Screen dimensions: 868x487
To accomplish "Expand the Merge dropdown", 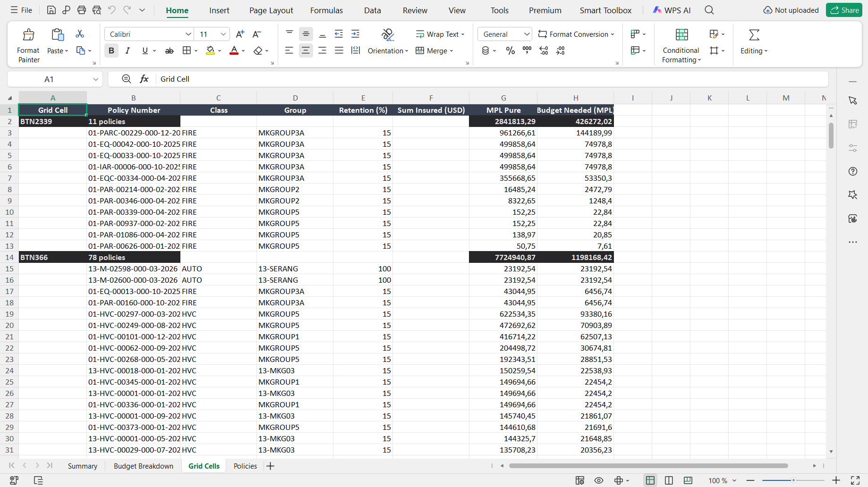I will pos(434,51).
